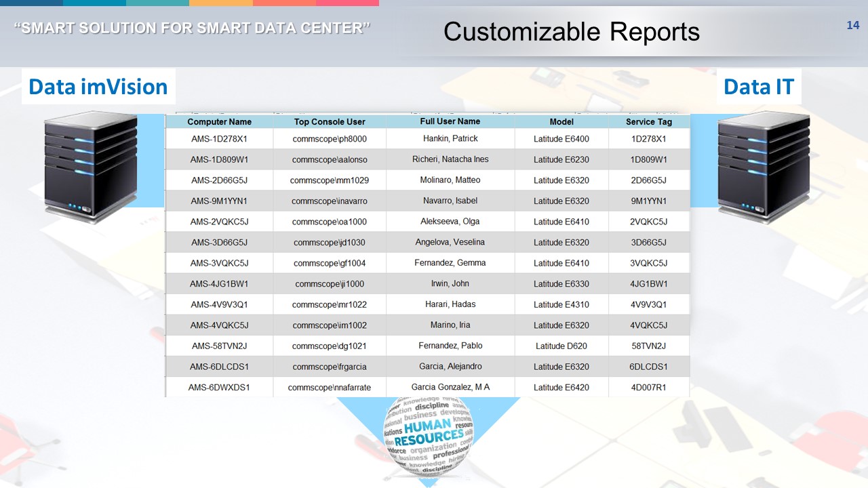Viewport: 868px width, 488px height.
Task: Select computer name AMS-6DWXDS1
Action: 219,388
